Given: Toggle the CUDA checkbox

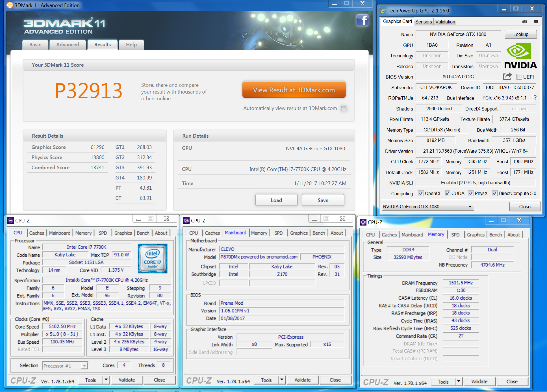Looking at the screenshot, I should click(x=448, y=193).
